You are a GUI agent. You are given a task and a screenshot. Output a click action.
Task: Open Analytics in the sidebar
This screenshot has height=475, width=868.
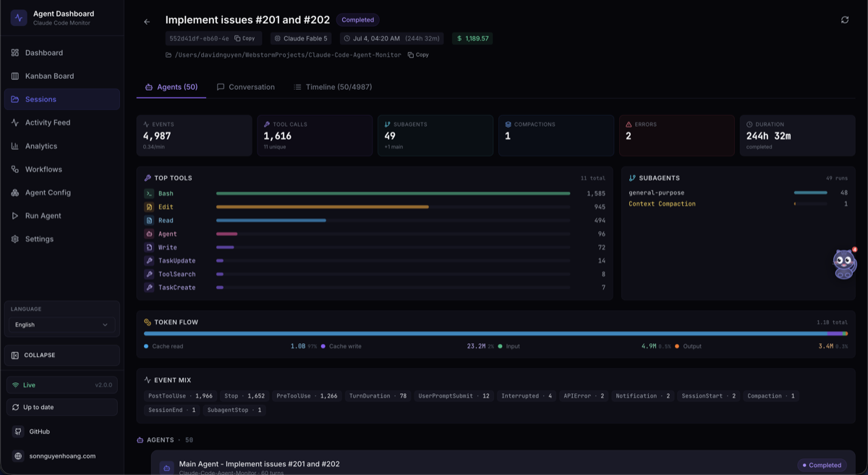[62, 146]
